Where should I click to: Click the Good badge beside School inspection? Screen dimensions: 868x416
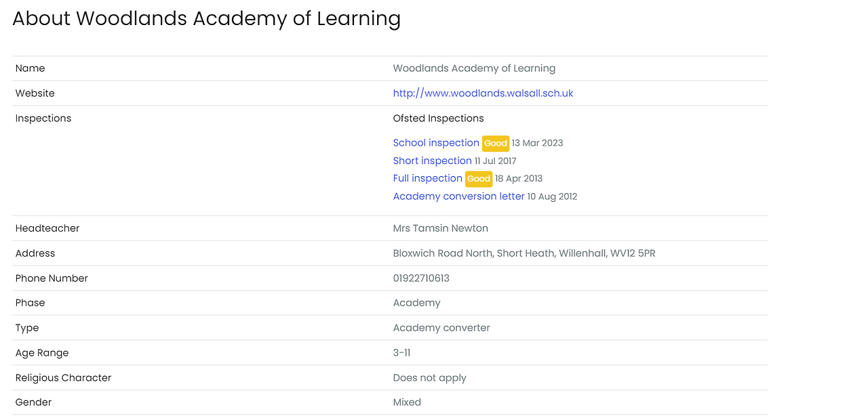click(496, 143)
